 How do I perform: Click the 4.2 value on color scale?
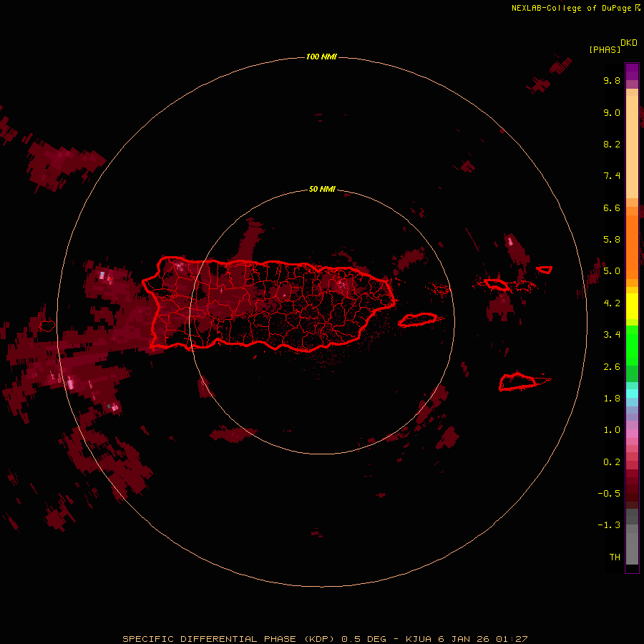coord(612,303)
